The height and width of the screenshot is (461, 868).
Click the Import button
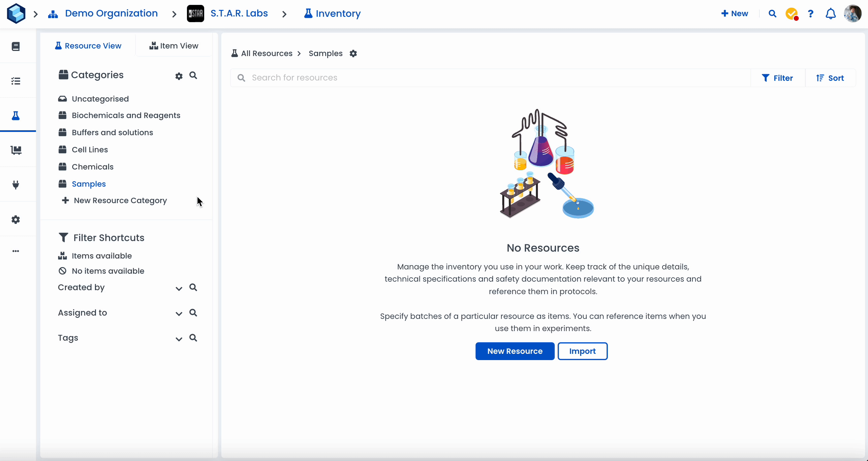click(582, 351)
